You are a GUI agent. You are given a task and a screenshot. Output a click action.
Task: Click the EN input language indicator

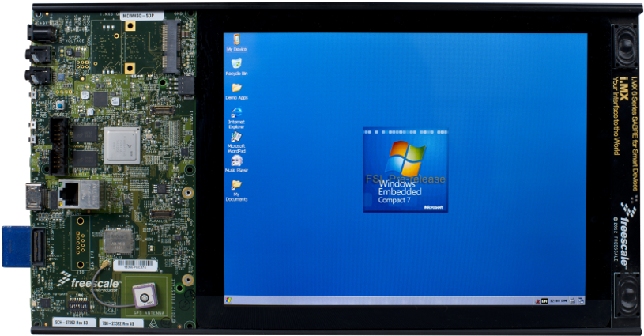pyautogui.click(x=544, y=301)
